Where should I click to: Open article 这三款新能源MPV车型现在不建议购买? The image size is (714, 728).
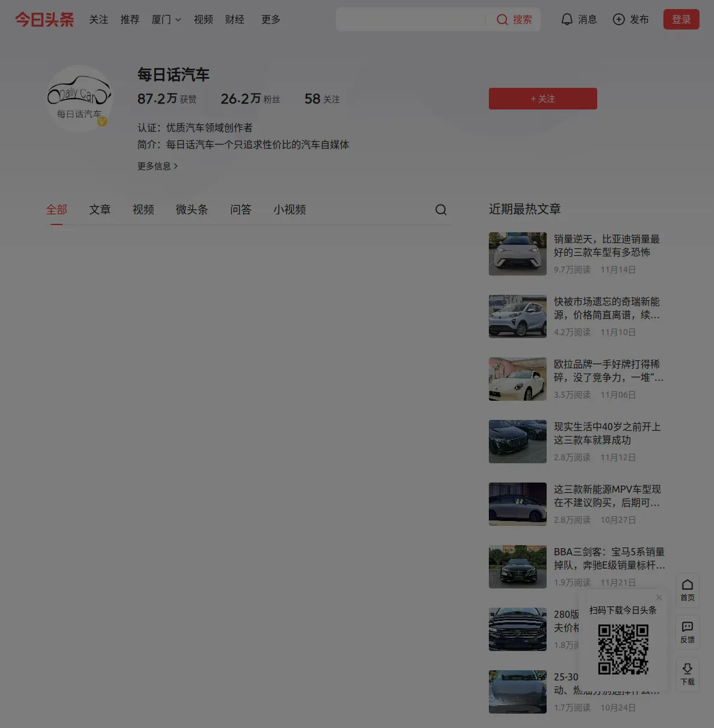(607, 496)
